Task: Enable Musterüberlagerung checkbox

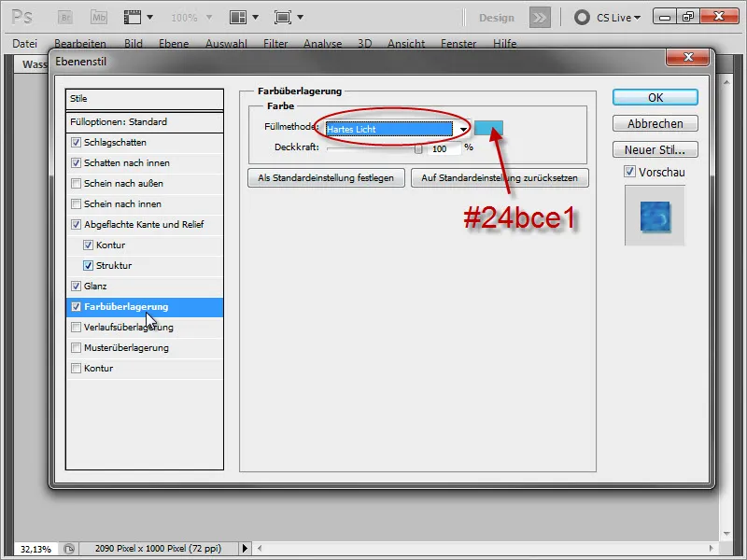Action: coord(76,347)
